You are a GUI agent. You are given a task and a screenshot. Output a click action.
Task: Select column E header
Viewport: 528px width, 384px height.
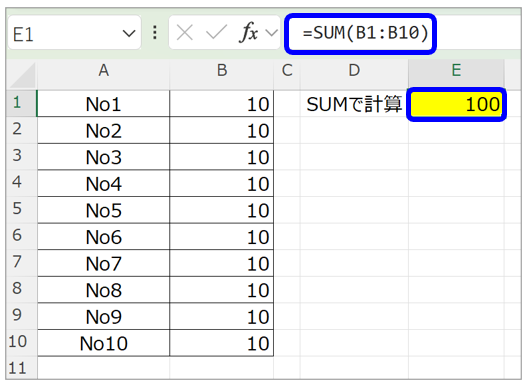(x=456, y=71)
